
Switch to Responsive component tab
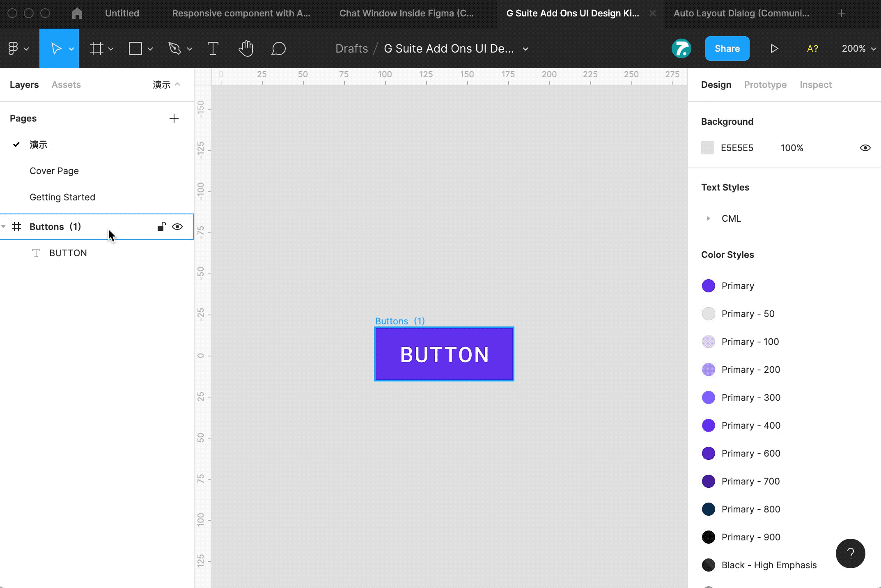(241, 13)
